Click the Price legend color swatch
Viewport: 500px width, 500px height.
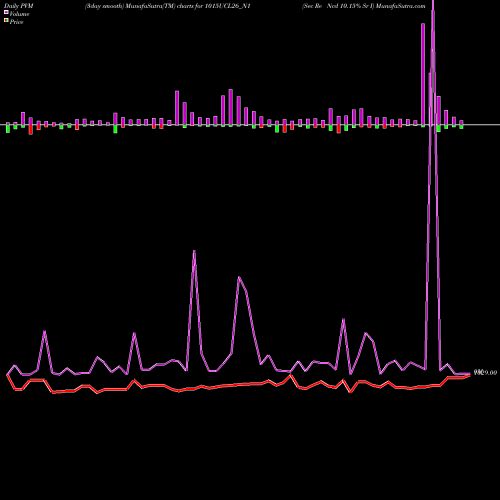pyautogui.click(x=6, y=21)
